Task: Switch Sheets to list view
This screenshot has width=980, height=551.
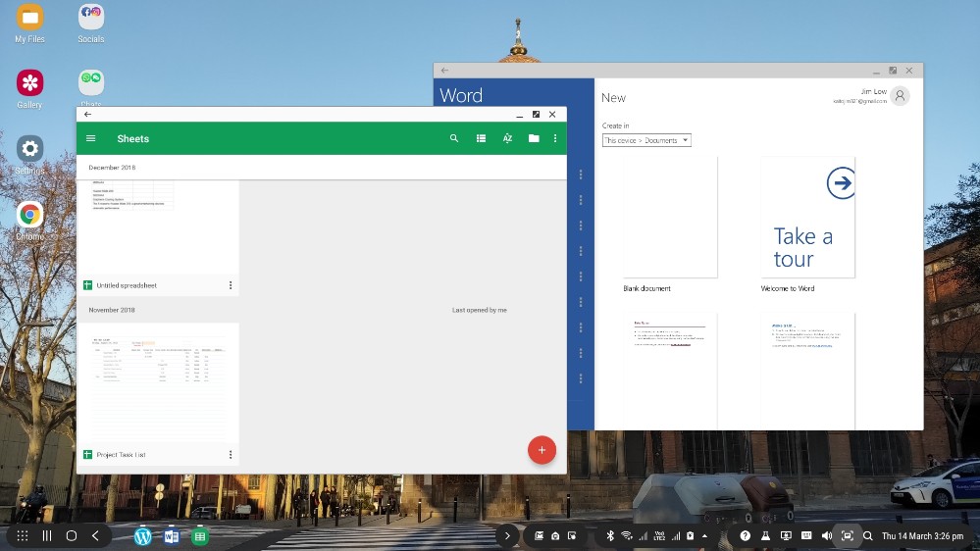Action: [482, 138]
